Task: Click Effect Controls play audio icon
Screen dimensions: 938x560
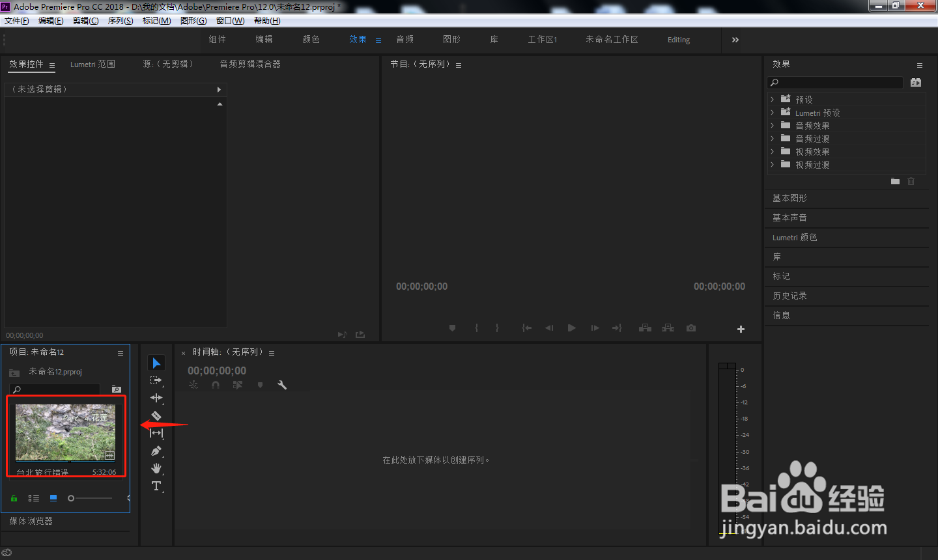Action: pyautogui.click(x=342, y=335)
